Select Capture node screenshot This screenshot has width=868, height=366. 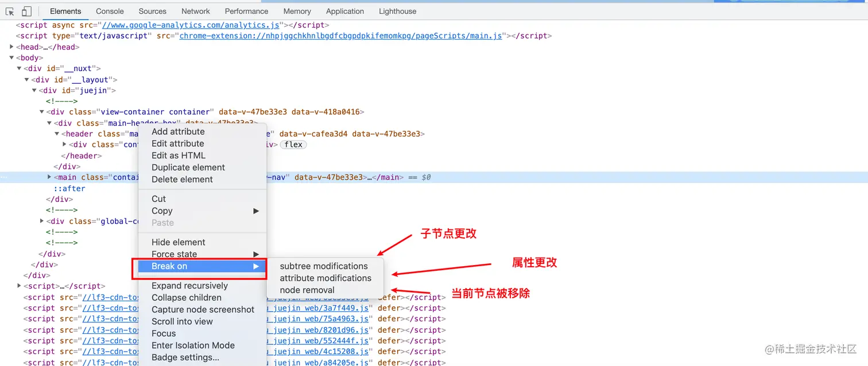click(x=203, y=310)
